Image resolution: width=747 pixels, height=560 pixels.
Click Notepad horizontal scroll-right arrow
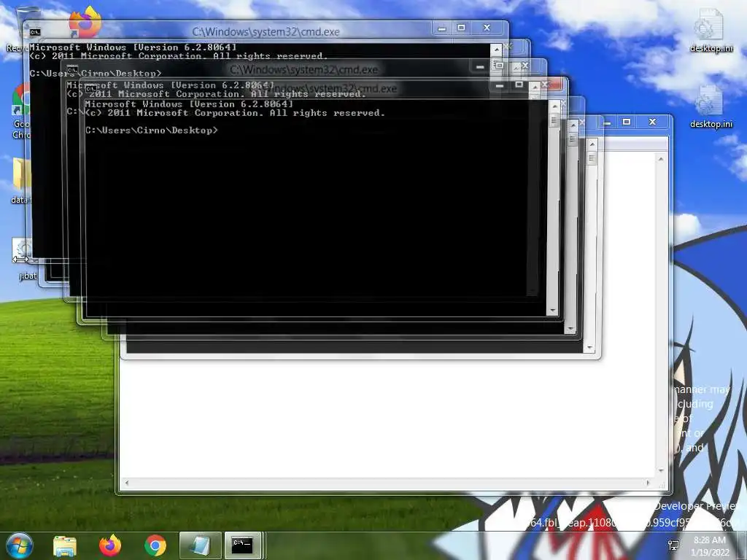click(648, 483)
